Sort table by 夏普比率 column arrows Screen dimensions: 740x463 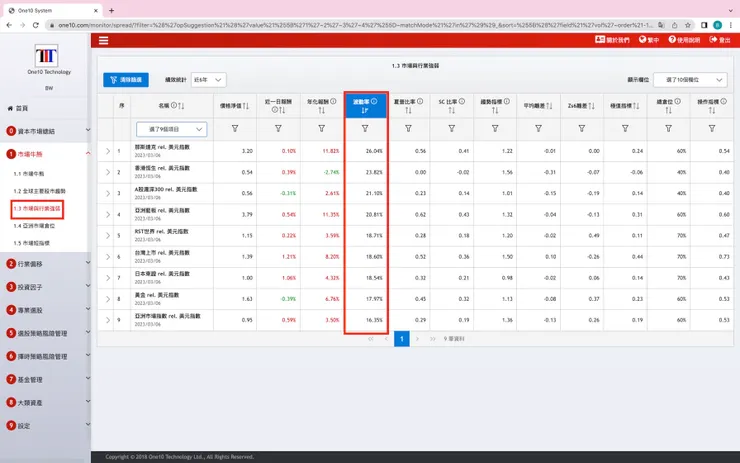(408, 110)
